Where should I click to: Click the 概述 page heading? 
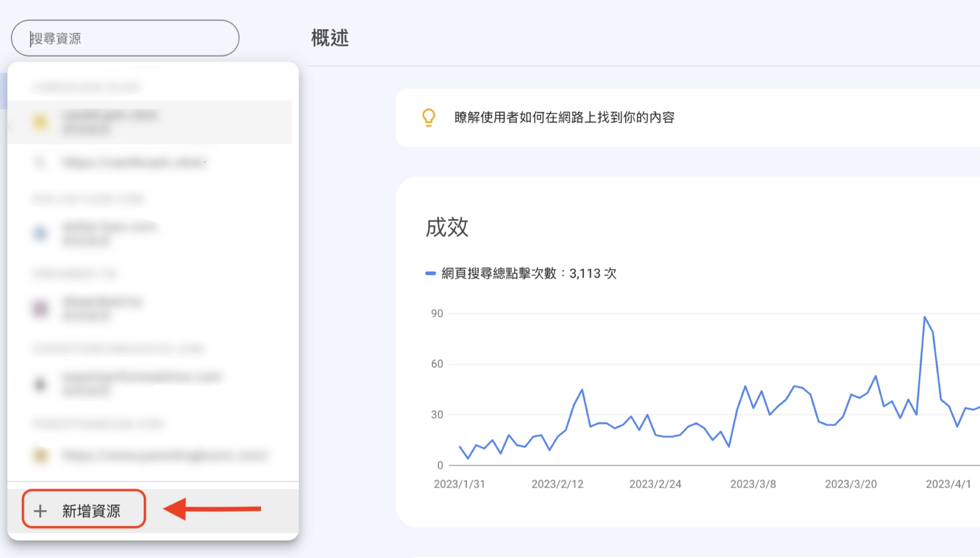tap(330, 38)
